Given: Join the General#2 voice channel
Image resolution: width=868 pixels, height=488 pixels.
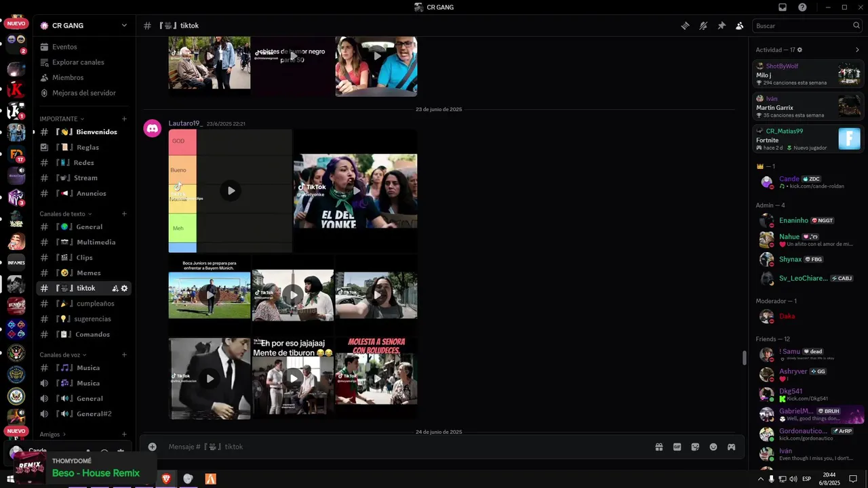Looking at the screenshot, I should click(83, 414).
